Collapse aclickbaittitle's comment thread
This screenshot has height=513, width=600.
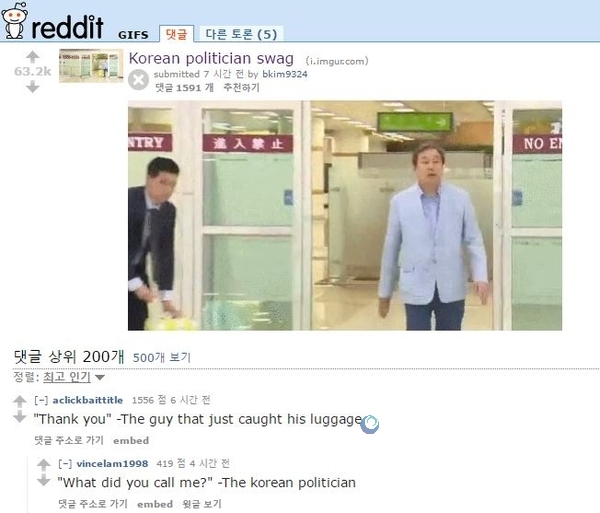(41, 400)
